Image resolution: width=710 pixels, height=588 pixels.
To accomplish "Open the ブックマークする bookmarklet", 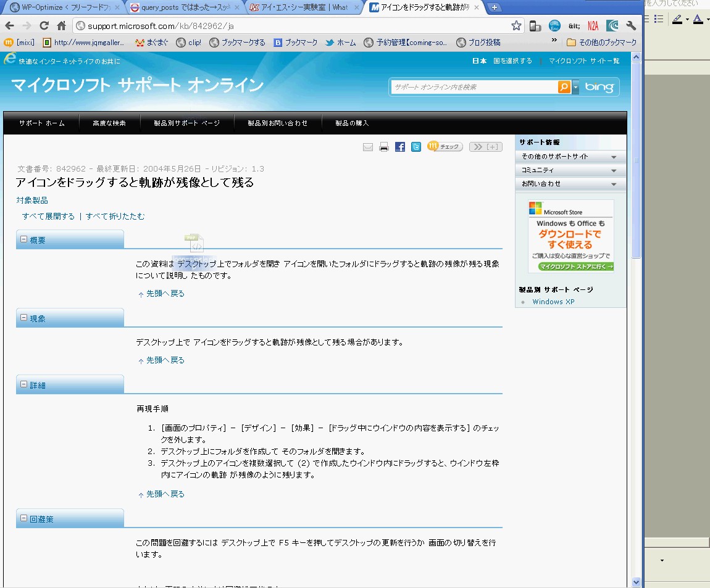I will click(237, 42).
